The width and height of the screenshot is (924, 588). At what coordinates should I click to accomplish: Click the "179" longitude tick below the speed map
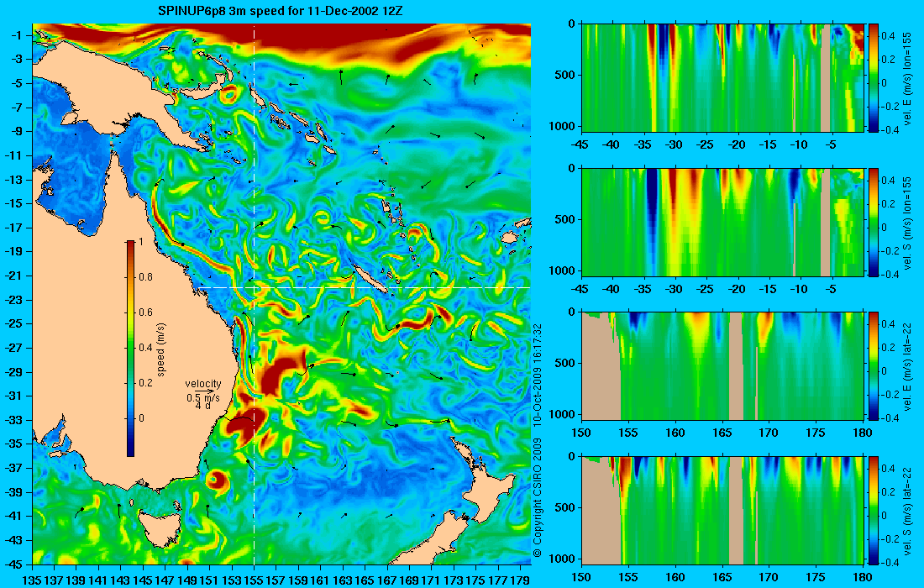pyautogui.click(x=521, y=580)
